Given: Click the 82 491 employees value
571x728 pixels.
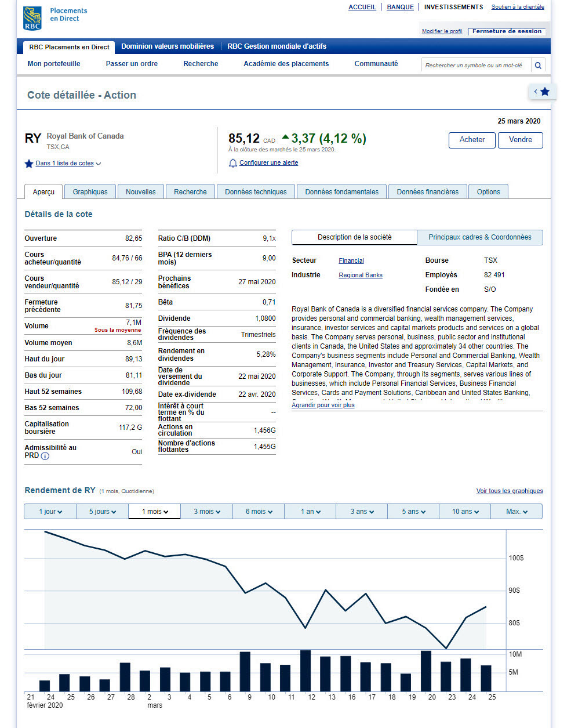Looking at the screenshot, I should coord(494,275).
